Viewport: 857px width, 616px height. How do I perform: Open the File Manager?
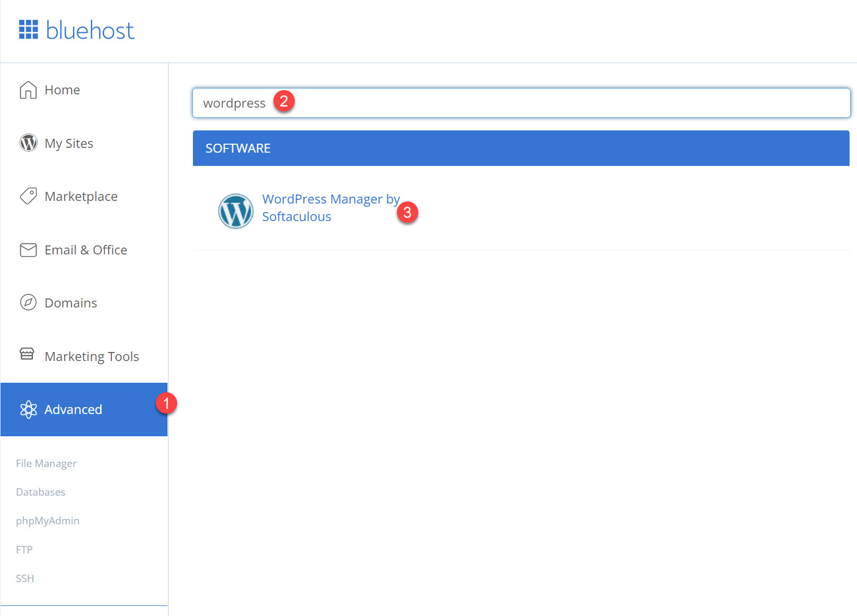(x=46, y=463)
